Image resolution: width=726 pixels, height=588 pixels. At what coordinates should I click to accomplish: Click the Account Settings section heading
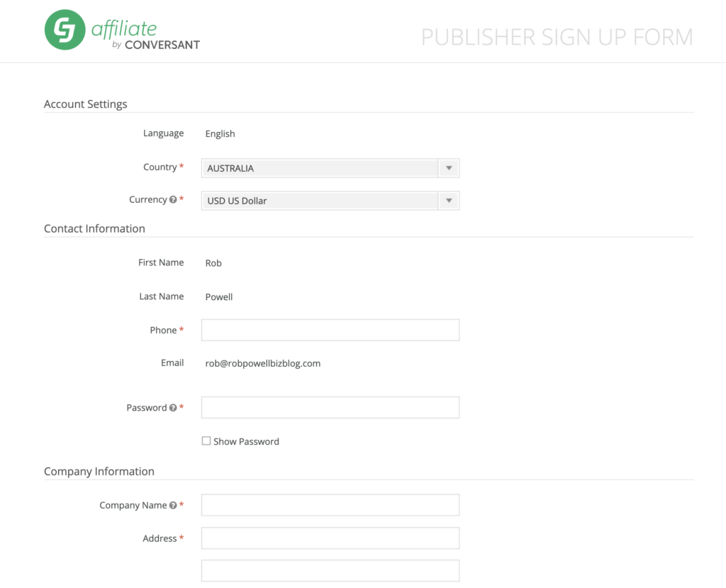(85, 104)
